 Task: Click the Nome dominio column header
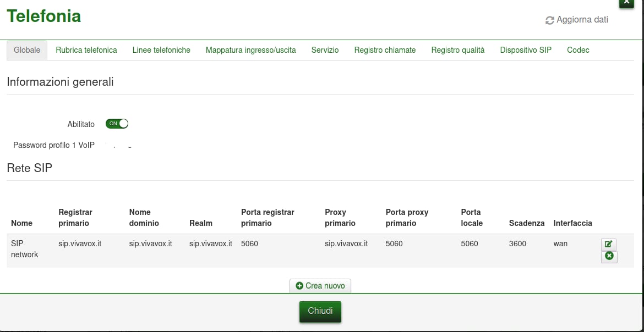[x=144, y=218]
